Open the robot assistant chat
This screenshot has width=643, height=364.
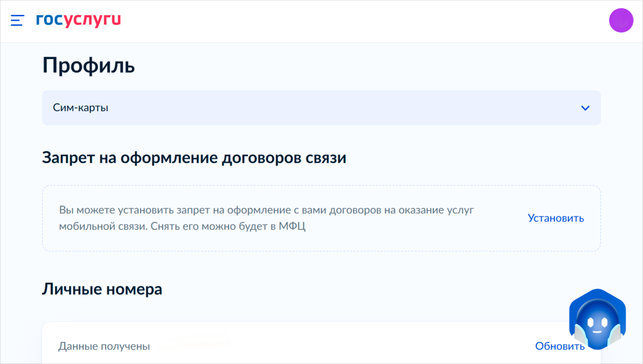[598, 319]
